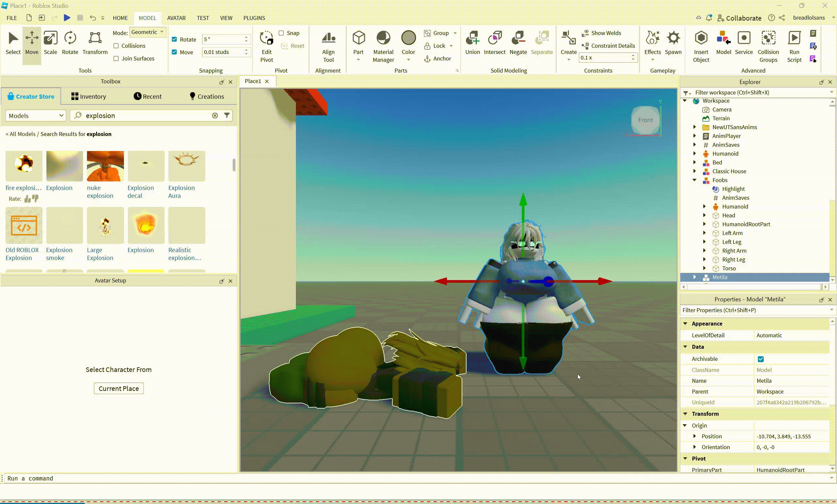Select the Explosion Aura thumbnail

pos(186,166)
